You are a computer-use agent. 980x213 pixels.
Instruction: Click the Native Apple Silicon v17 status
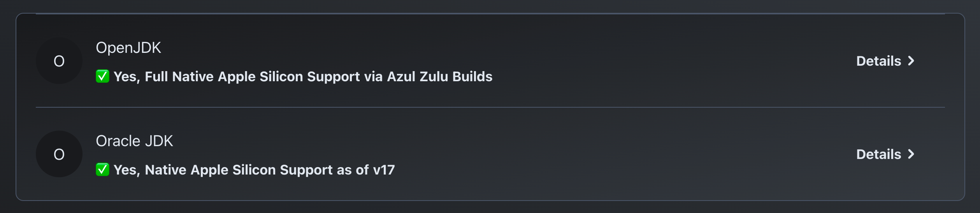(254, 170)
